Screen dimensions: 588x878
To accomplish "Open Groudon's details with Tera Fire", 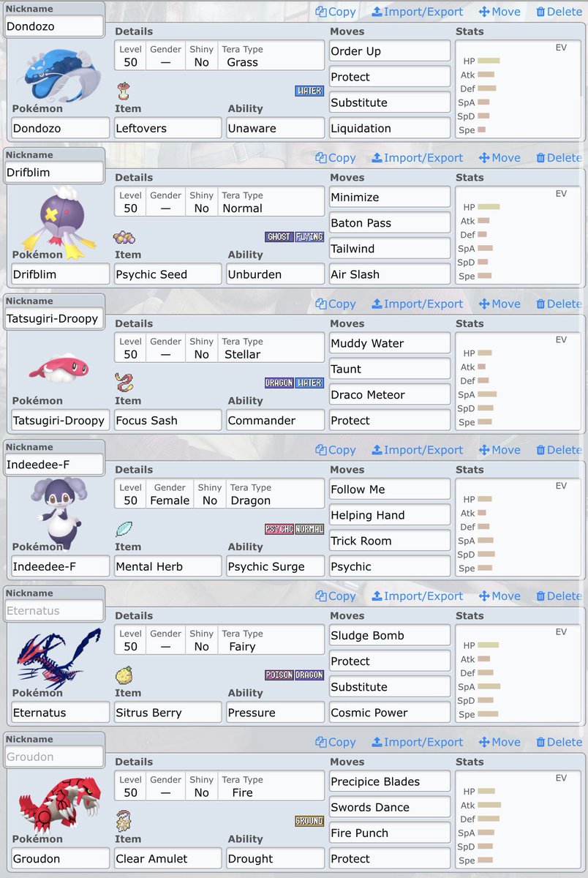I will coord(219,786).
